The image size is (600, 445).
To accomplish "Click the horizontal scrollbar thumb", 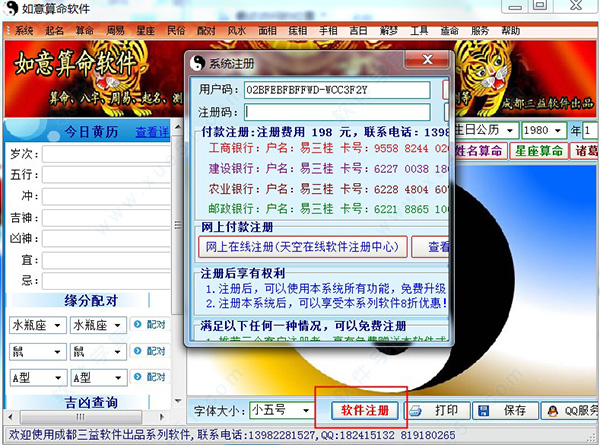I will click(x=81, y=416).
